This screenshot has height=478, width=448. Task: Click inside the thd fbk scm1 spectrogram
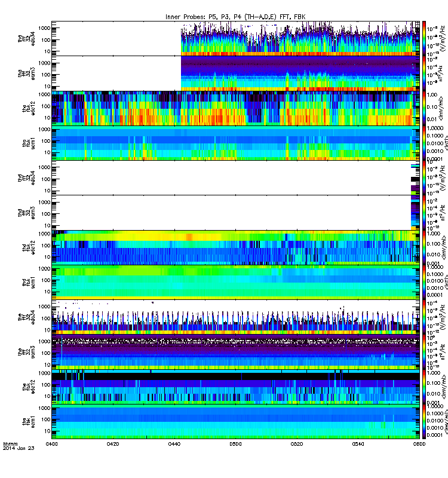click(235, 282)
